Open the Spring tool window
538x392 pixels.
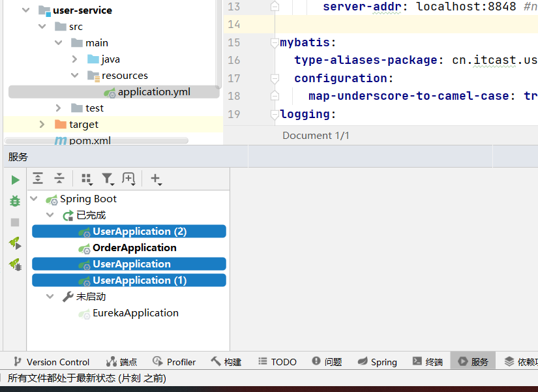pos(377,362)
